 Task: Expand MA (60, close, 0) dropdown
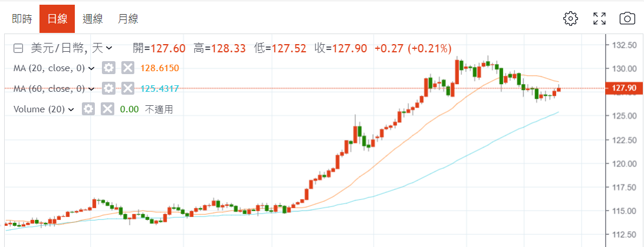coord(91,89)
